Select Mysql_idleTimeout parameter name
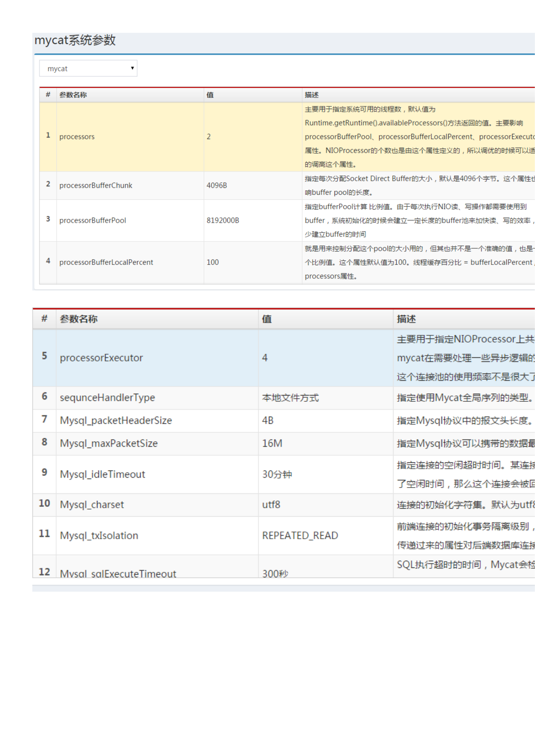This screenshot has width=535, height=756. pyautogui.click(x=102, y=475)
